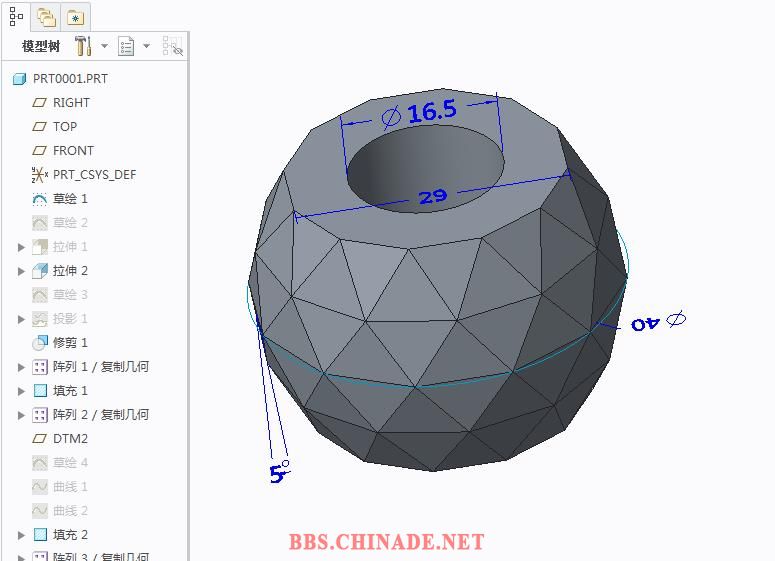Click the coordinate system icon
The height and width of the screenshot is (561, 775).
pyautogui.click(x=40, y=174)
